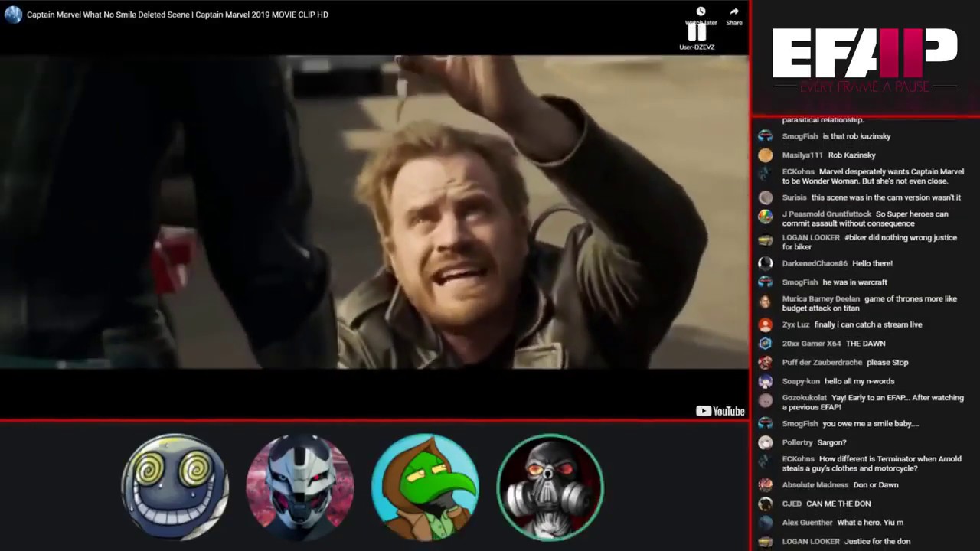The image size is (980, 551).
Task: Click SmogFish avatar beside 'you owe me a smile'
Action: click(765, 424)
